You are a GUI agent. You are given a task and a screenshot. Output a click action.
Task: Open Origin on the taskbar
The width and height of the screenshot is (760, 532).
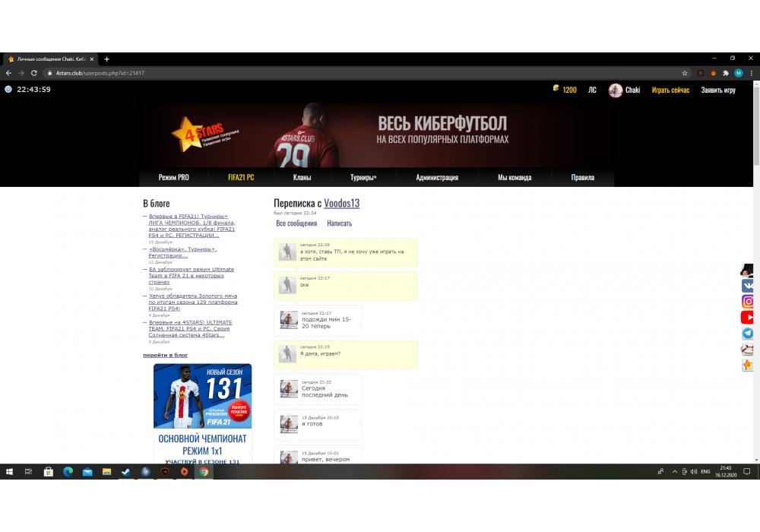coord(184,471)
